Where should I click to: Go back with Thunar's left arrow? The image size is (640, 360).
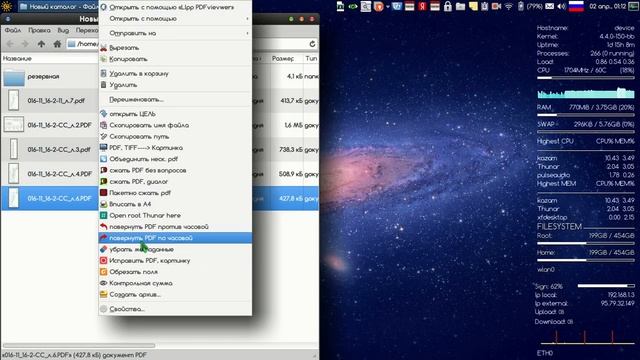[x=10, y=44]
